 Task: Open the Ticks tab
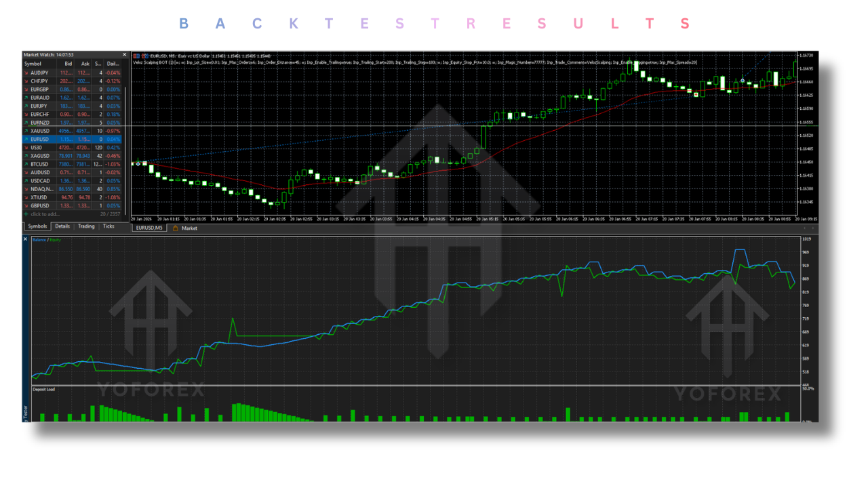pos(108,226)
